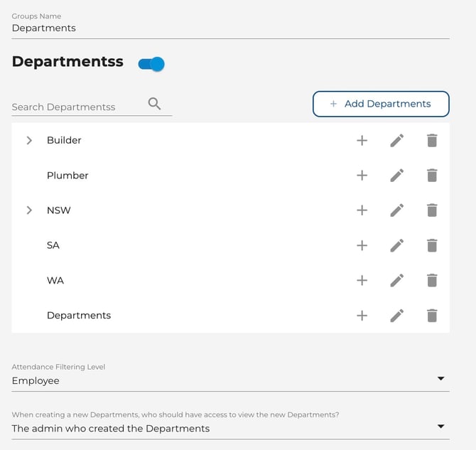Add a sub-item under Plumber
476x450 pixels.
(362, 176)
